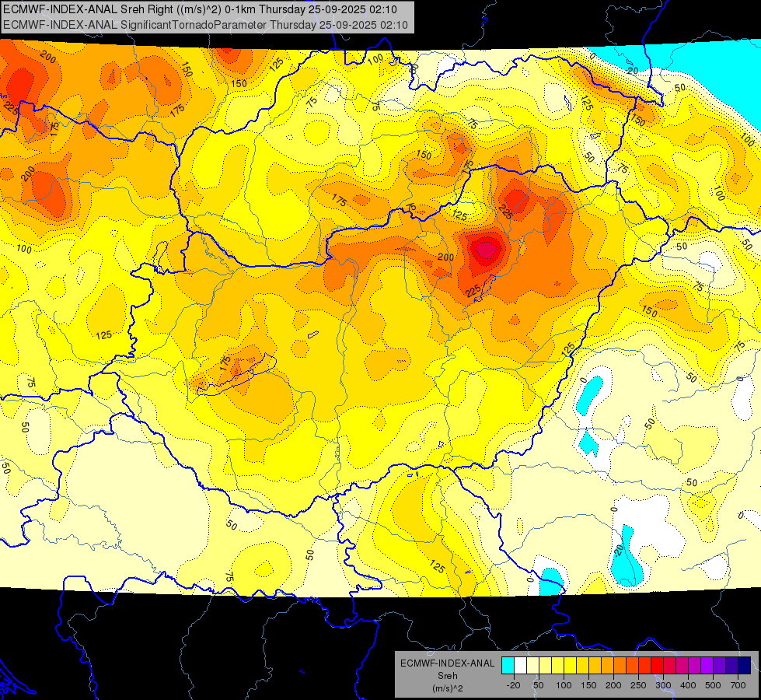
Task: Select the pure red swatch left of 300
Action: 657,665
